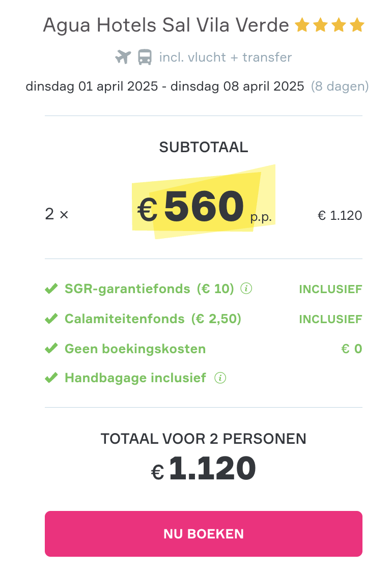Screen dimensions: 392x571
Task: Click the bus transfer icon
Action: click(x=145, y=57)
